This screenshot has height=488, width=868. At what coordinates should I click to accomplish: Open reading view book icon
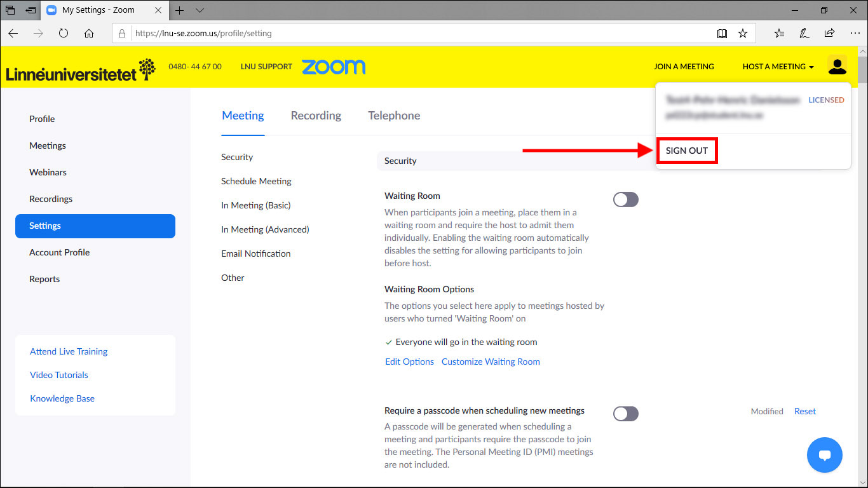722,33
